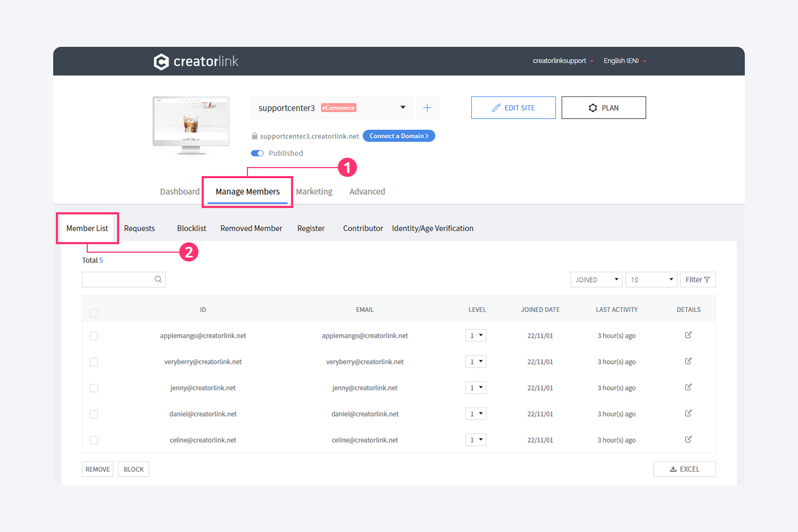798x532 pixels.
Task: Open the English (EN) language dropdown
Action: 625,61
